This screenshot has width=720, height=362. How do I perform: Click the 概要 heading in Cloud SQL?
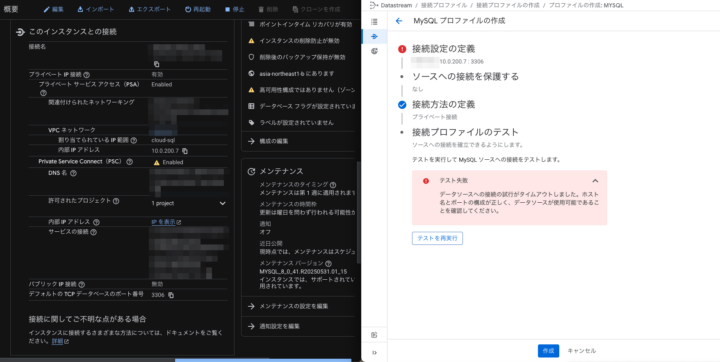coord(11,9)
